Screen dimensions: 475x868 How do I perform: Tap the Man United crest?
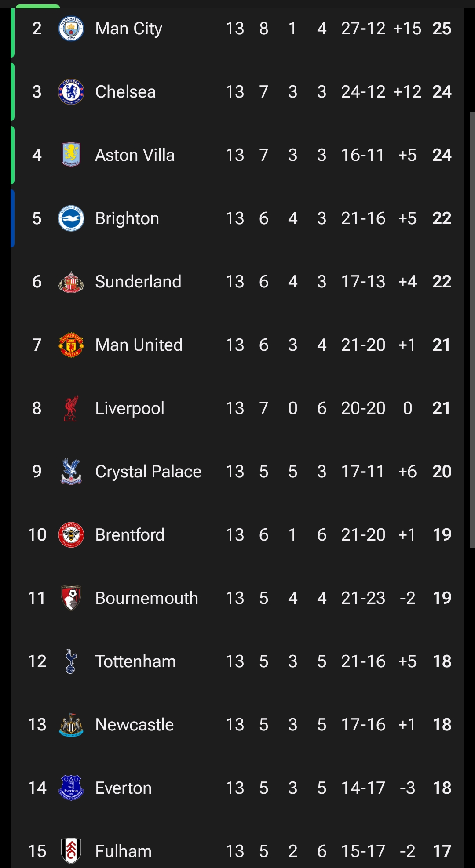(x=71, y=345)
